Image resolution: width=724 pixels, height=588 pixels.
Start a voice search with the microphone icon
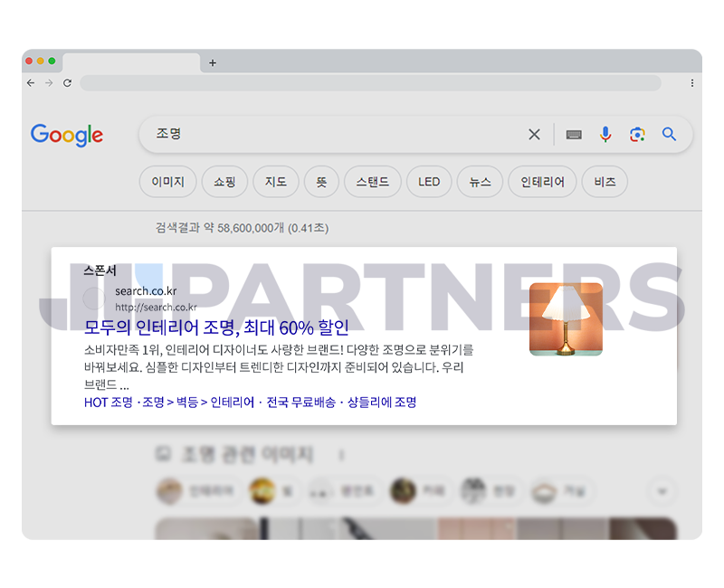click(x=605, y=133)
